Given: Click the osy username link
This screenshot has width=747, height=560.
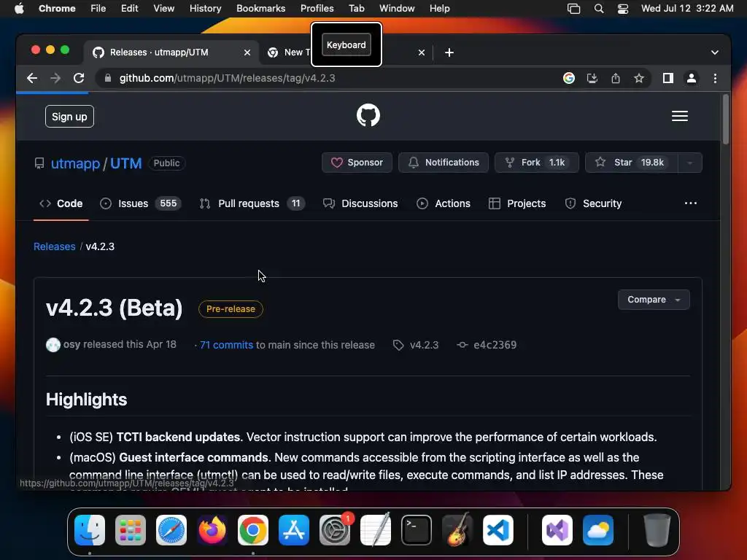Looking at the screenshot, I should click(x=72, y=344).
